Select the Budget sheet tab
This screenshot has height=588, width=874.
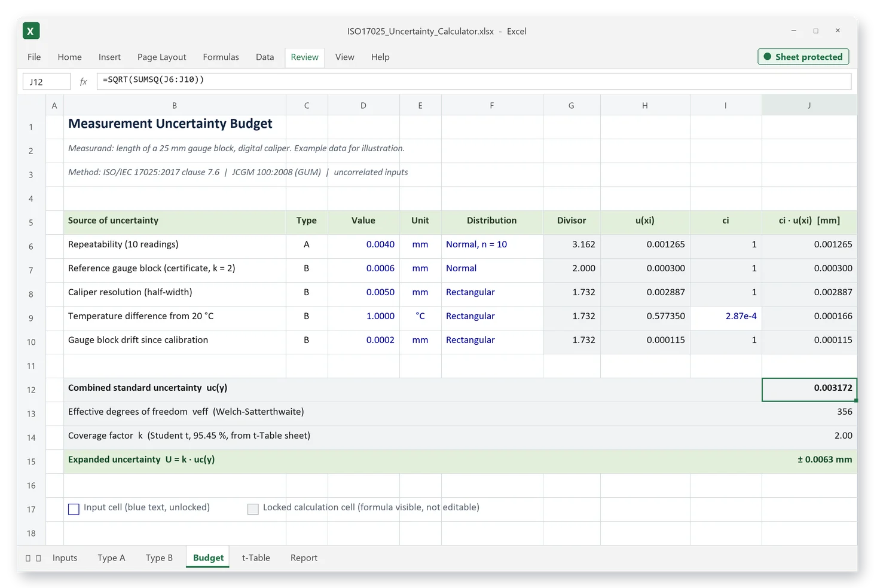tap(208, 558)
